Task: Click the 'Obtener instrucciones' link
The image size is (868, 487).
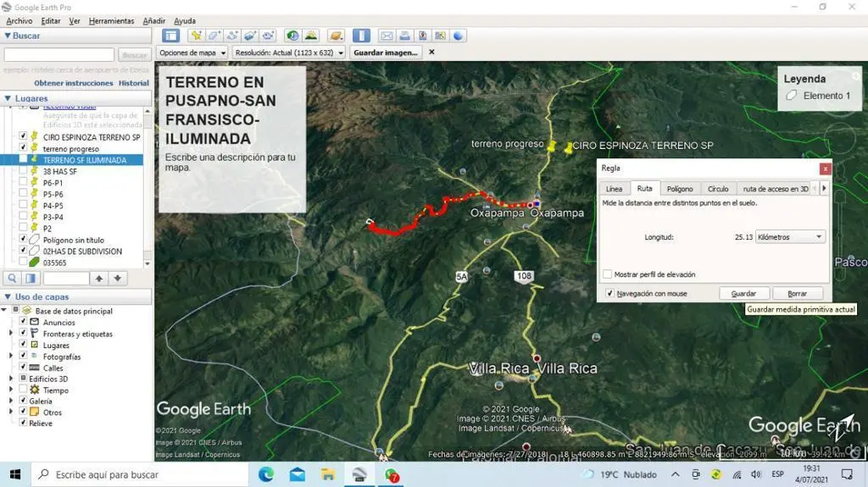Action: point(74,83)
